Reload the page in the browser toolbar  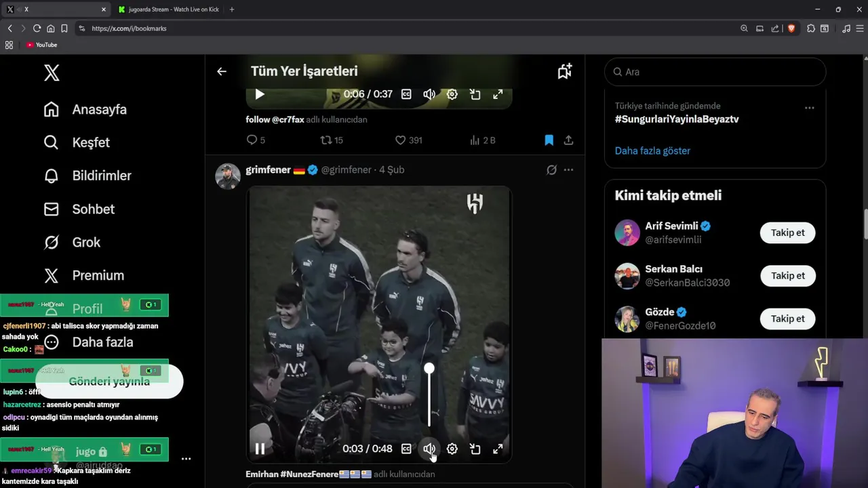tap(37, 28)
